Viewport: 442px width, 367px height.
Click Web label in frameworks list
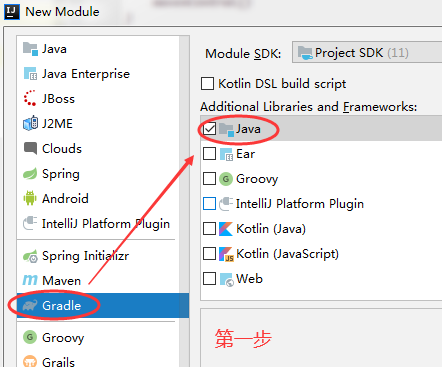click(249, 279)
